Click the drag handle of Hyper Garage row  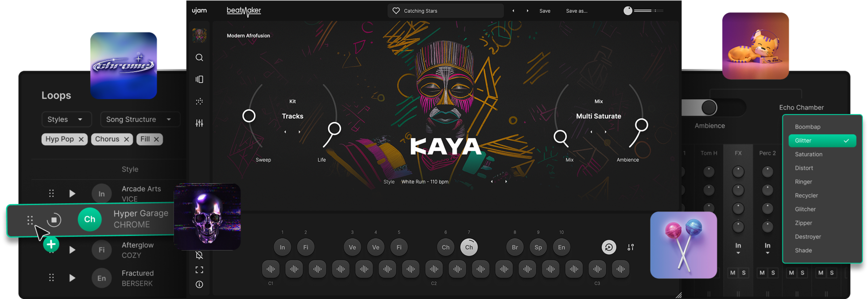30,220
